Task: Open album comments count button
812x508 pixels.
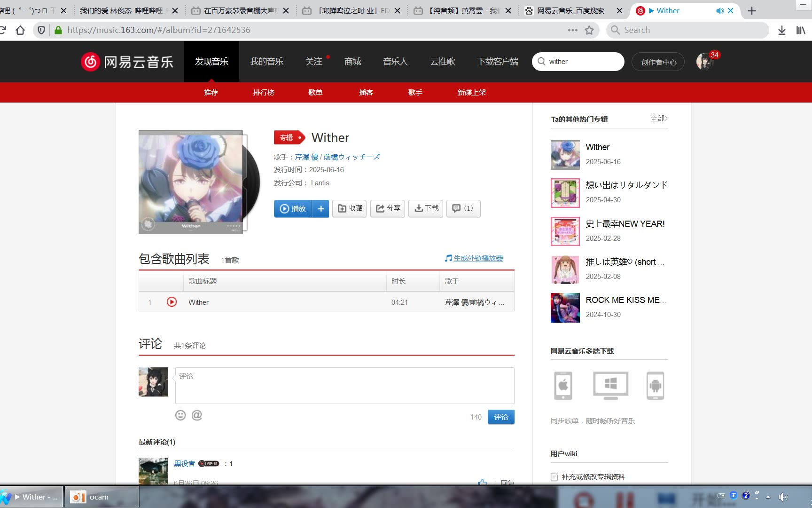Action: tap(463, 208)
